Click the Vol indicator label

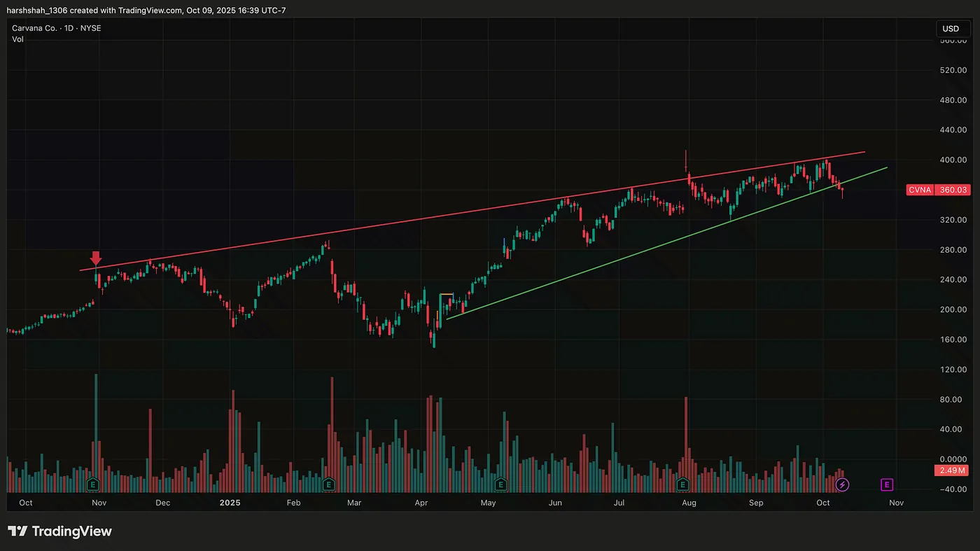click(x=17, y=40)
